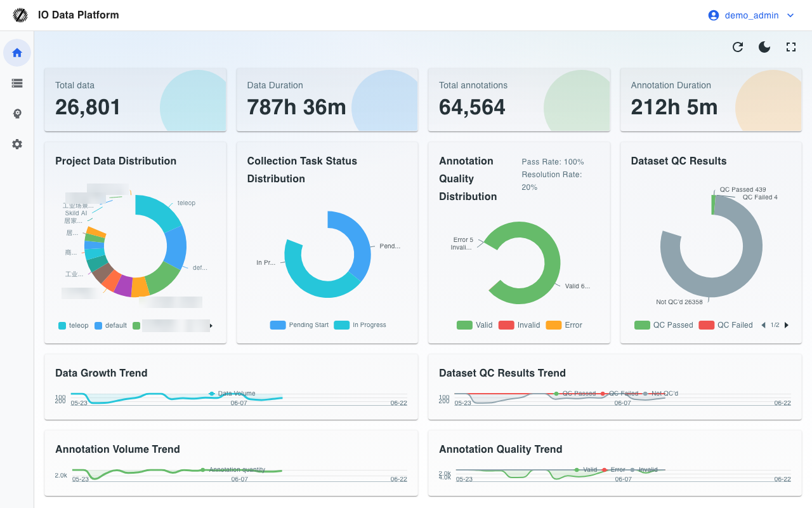Go to previous Dataset QC legend page

(x=764, y=325)
